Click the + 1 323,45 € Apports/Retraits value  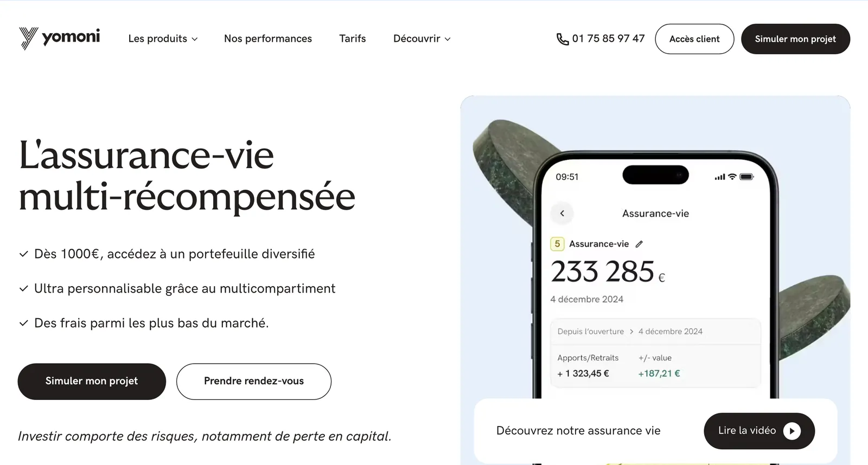(583, 373)
